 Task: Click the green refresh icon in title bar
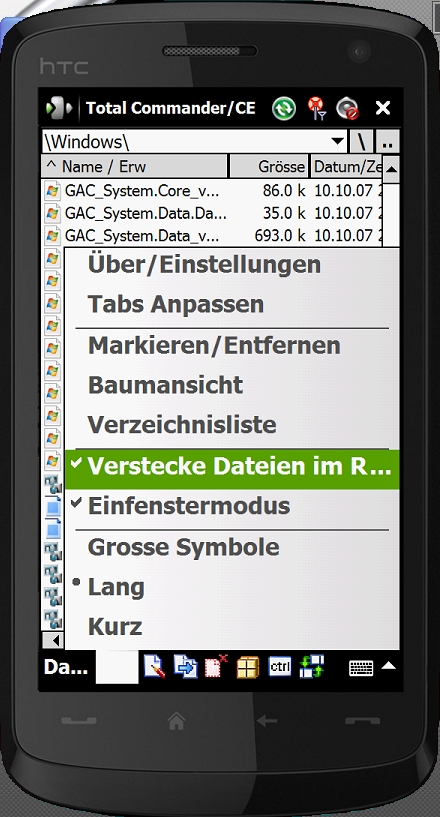(x=284, y=108)
